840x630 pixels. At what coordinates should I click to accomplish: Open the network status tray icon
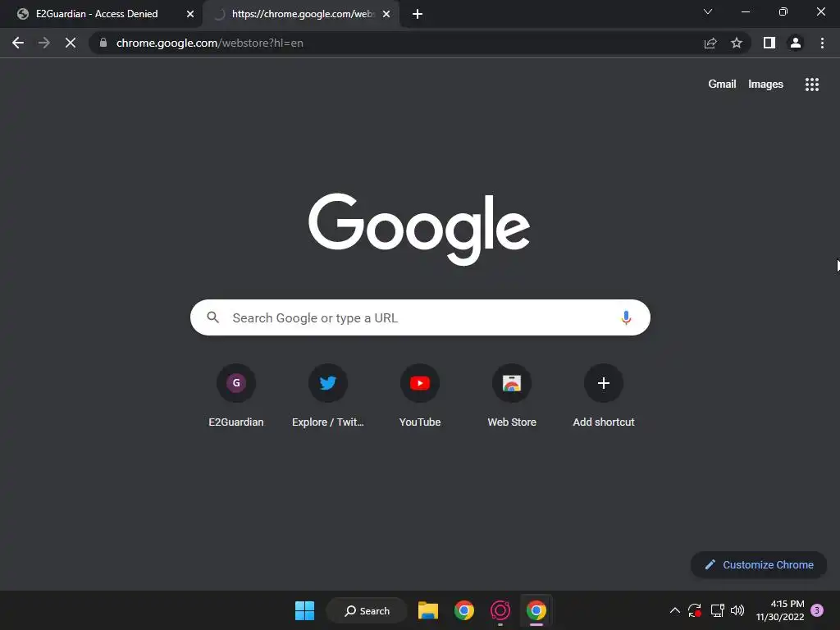717,610
